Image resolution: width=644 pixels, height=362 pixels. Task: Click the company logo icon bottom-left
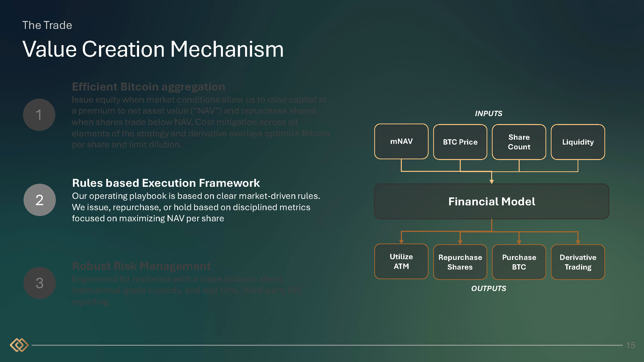(19, 345)
